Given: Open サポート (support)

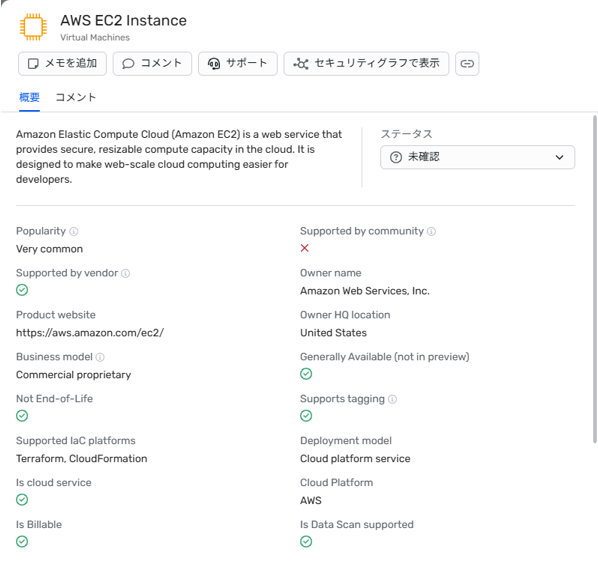Looking at the screenshot, I should coord(238,64).
